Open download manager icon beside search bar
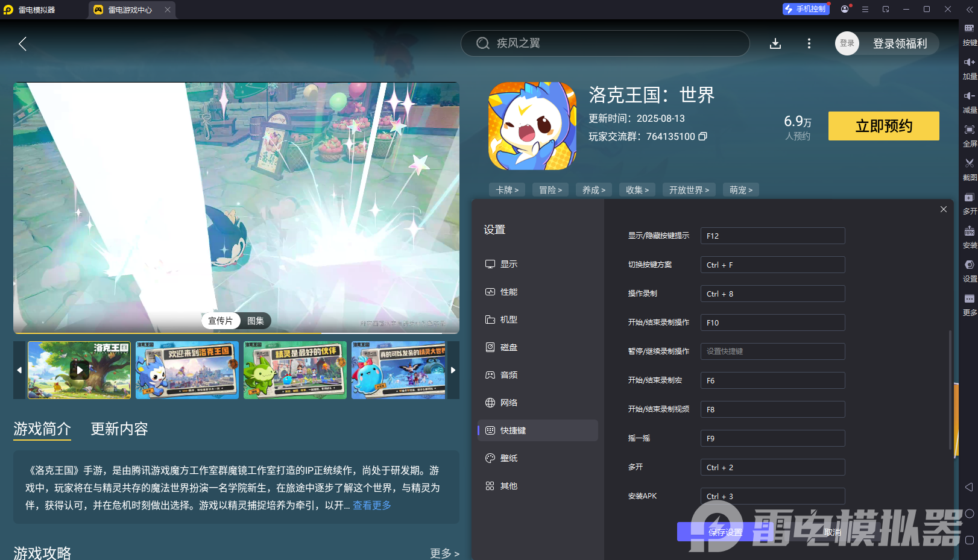Image resolution: width=978 pixels, height=560 pixels. (775, 43)
